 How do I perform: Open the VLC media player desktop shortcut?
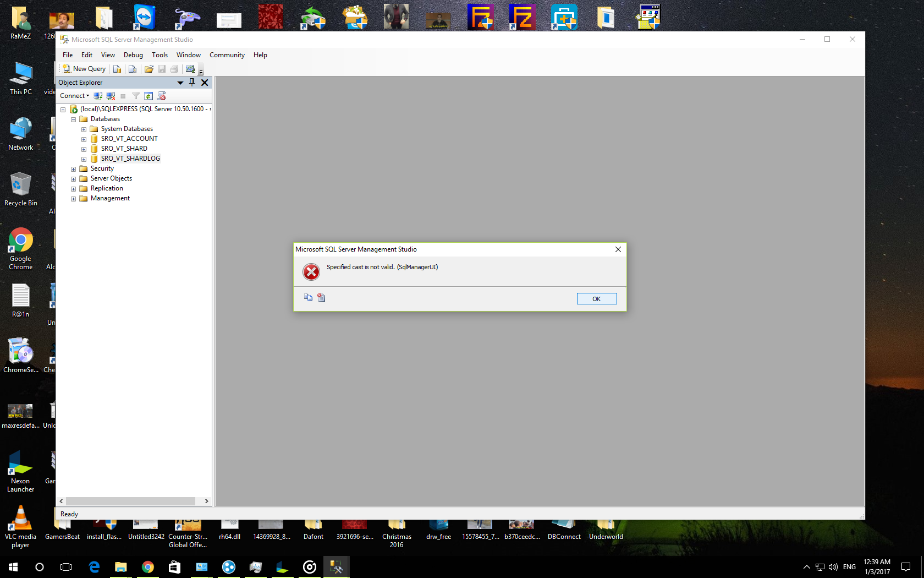click(20, 527)
